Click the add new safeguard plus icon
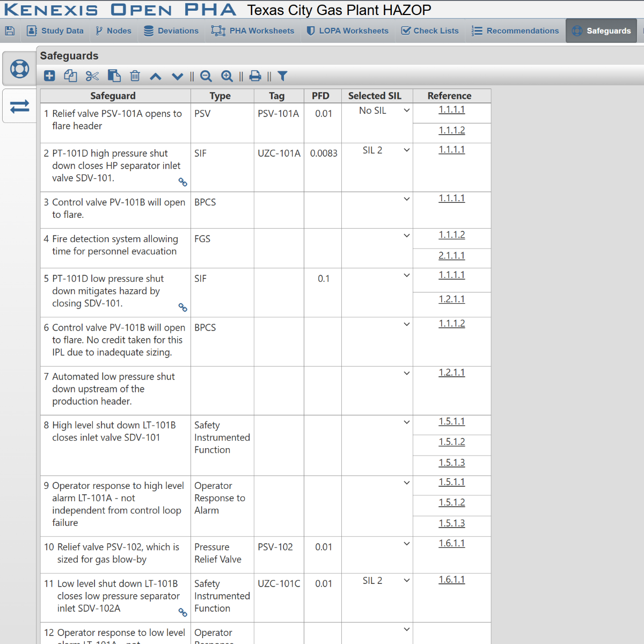The image size is (644, 644). [49, 76]
